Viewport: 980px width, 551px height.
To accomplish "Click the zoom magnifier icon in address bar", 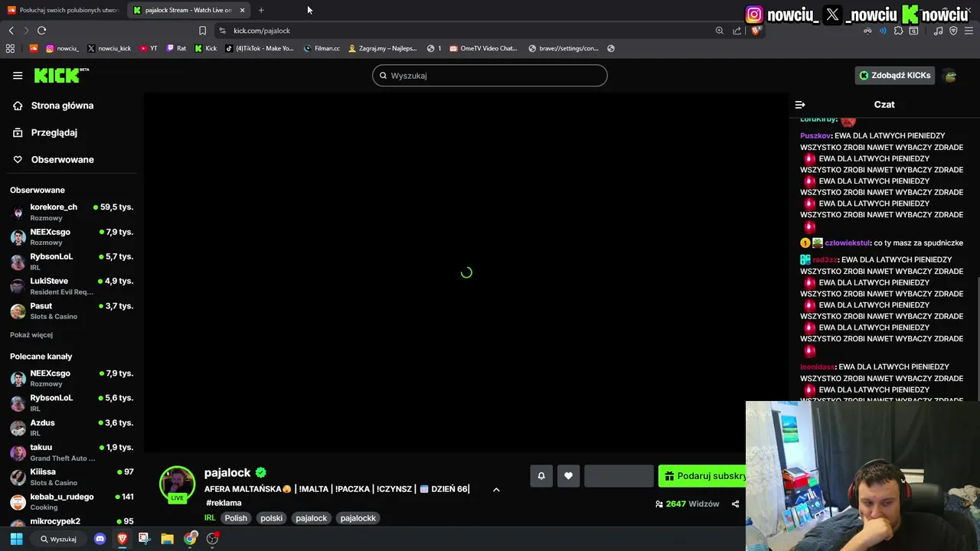I will coord(719,31).
